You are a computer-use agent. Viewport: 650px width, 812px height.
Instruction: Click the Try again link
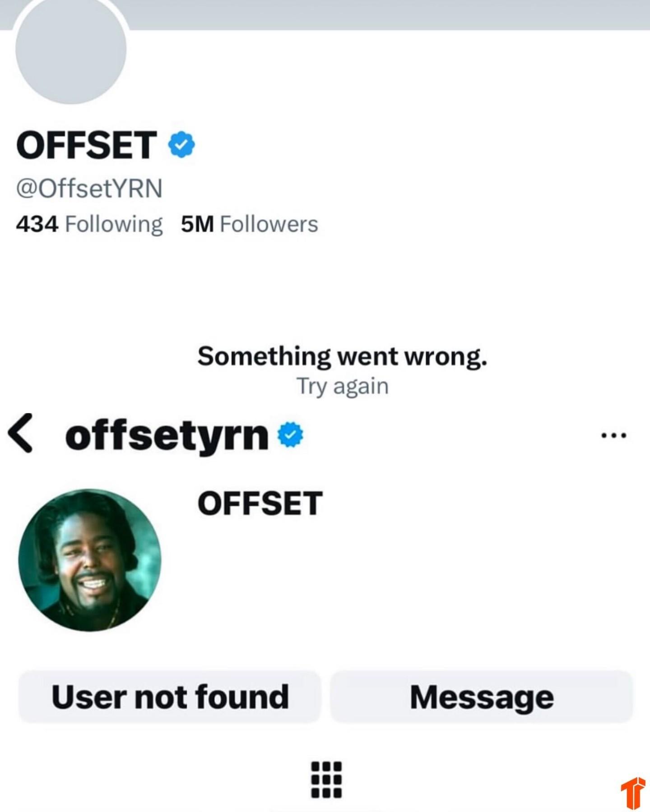pyautogui.click(x=342, y=386)
